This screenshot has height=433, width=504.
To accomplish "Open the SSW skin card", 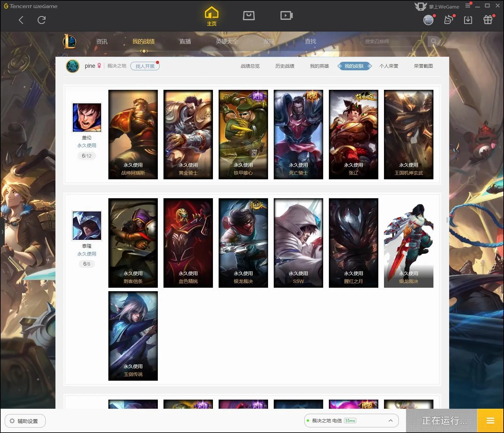I will coord(298,243).
